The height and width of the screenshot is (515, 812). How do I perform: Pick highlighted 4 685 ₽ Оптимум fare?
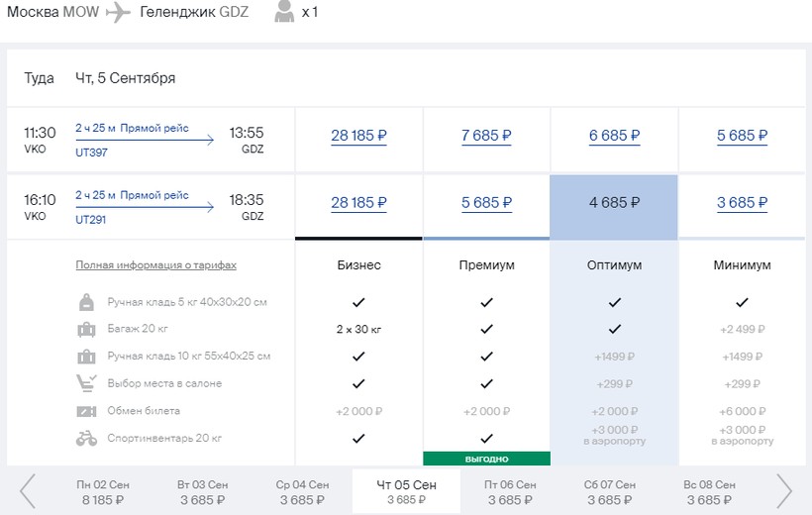[614, 204]
